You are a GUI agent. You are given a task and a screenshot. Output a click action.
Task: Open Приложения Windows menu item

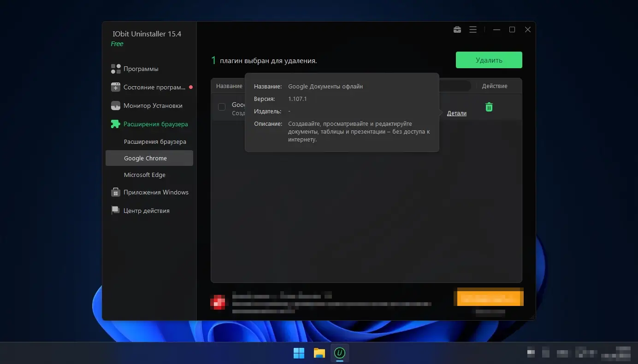click(156, 192)
